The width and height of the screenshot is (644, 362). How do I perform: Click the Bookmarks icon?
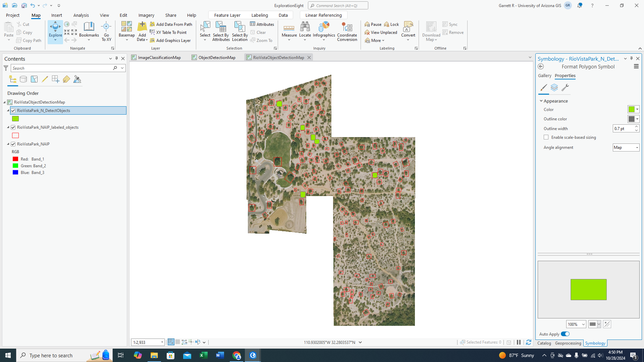89,27
